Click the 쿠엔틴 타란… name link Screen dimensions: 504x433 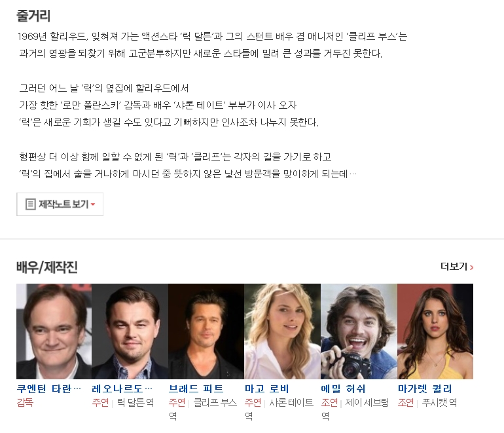coord(49,388)
